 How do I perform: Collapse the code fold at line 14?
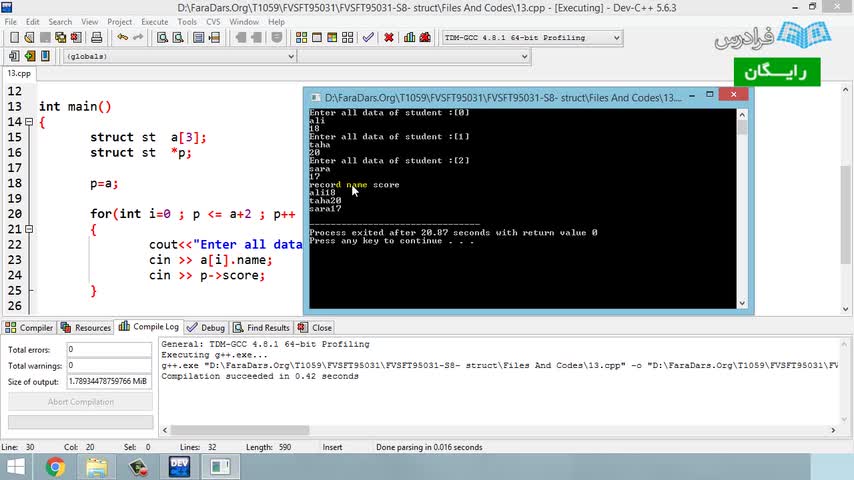point(29,122)
